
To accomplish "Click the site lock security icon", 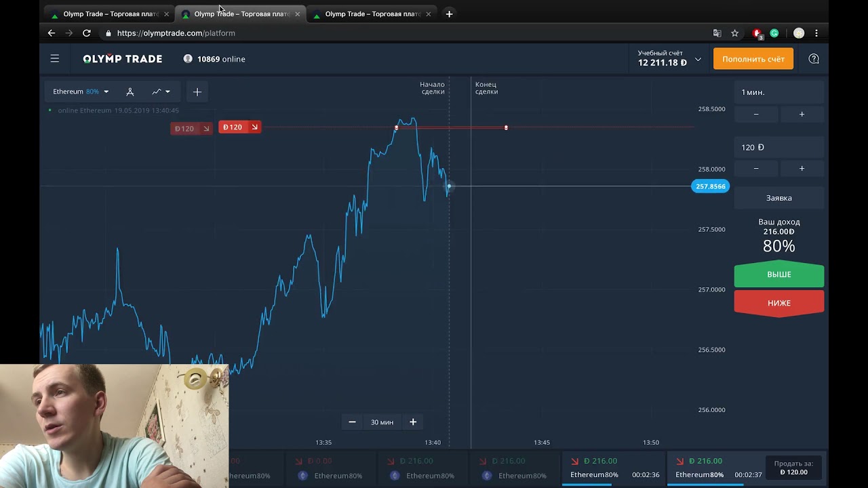I will click(108, 33).
